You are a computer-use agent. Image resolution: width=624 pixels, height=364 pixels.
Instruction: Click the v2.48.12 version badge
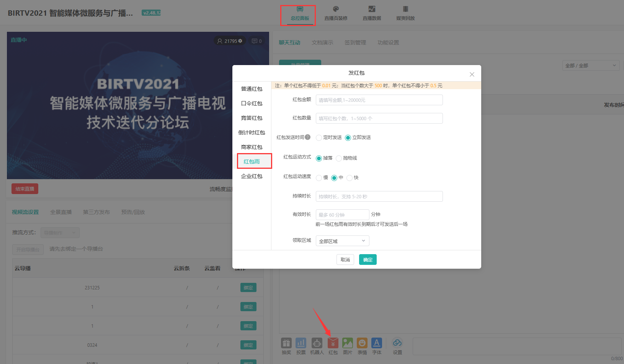[x=151, y=13]
